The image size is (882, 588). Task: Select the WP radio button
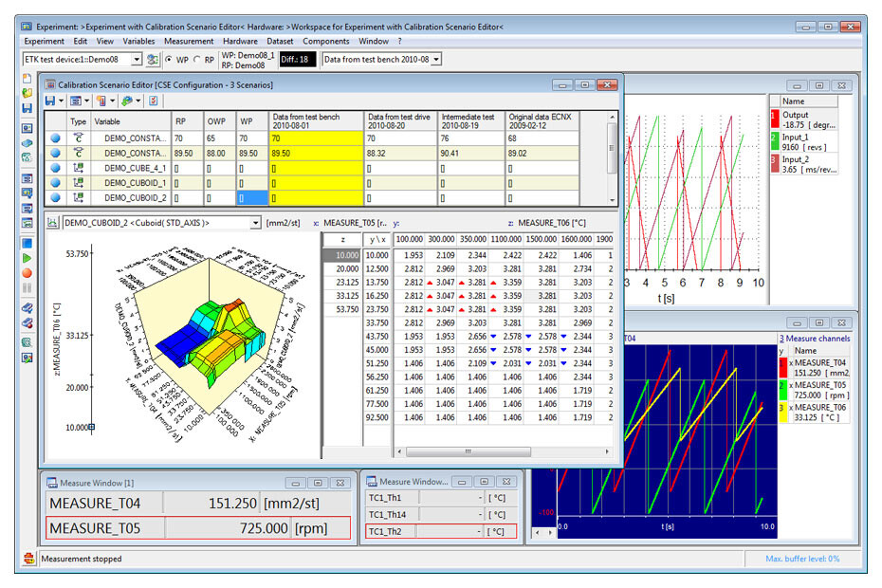[x=169, y=59]
